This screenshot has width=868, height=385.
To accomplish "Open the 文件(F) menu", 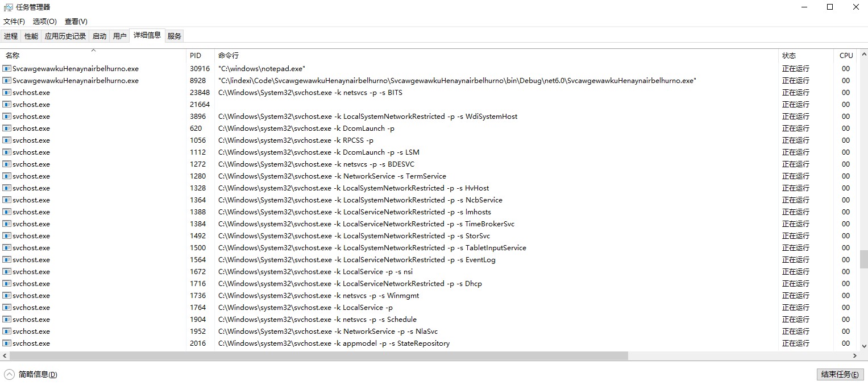I will [14, 22].
